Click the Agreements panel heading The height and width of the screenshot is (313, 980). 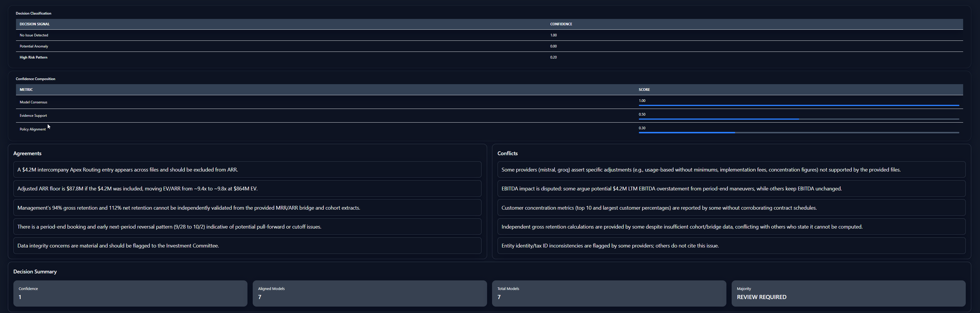click(x=27, y=153)
